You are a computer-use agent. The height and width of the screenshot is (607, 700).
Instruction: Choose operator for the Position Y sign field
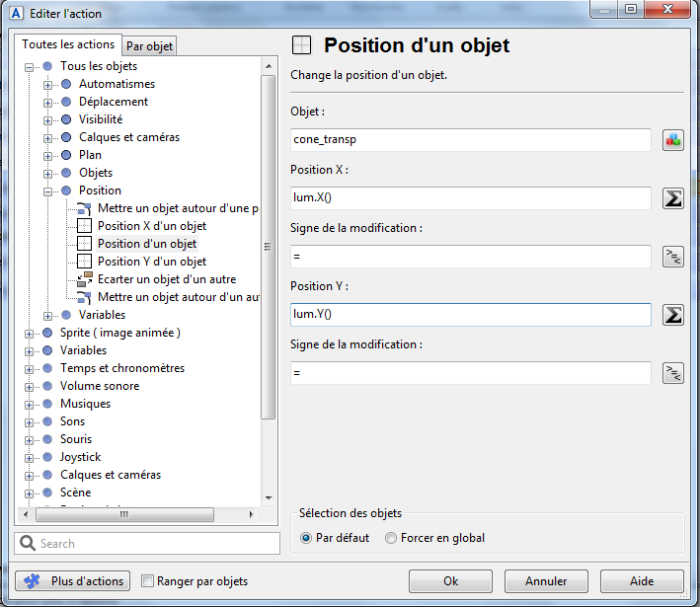pyautogui.click(x=672, y=373)
